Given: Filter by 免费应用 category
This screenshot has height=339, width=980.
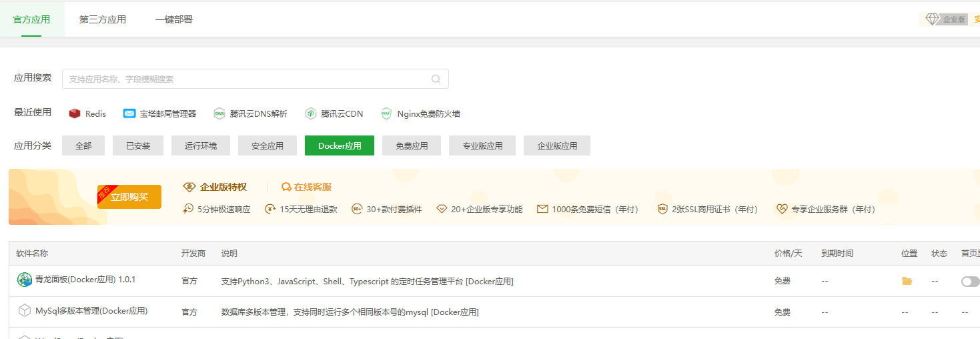Looking at the screenshot, I should click(412, 145).
